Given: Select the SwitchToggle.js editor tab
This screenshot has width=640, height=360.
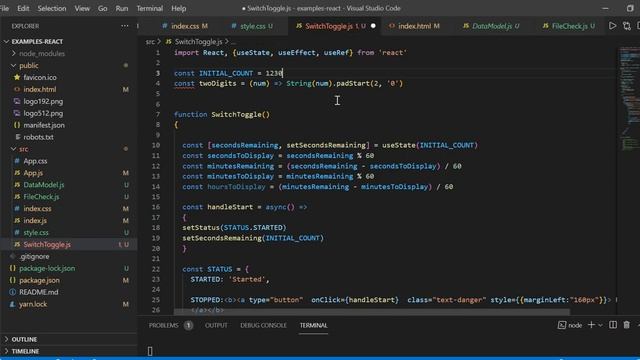Looking at the screenshot, I should click(329, 26).
